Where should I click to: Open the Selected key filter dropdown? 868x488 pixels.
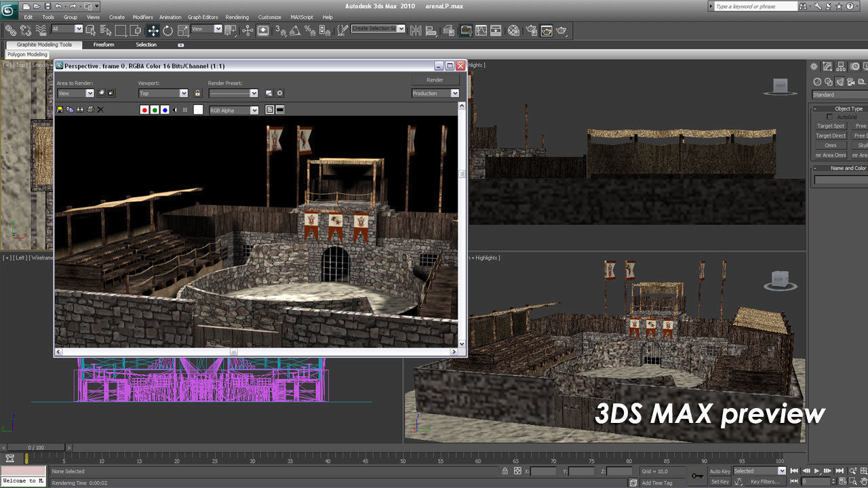759,471
